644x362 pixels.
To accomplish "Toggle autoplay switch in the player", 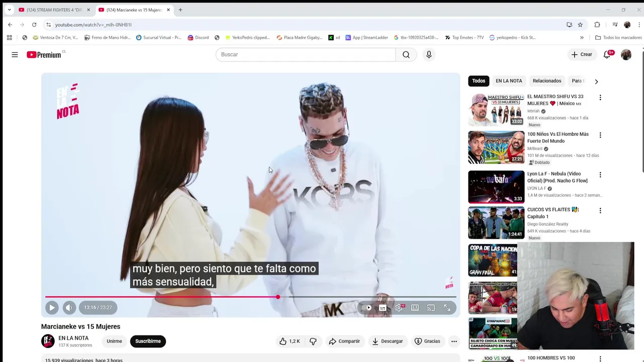I will 368,308.
